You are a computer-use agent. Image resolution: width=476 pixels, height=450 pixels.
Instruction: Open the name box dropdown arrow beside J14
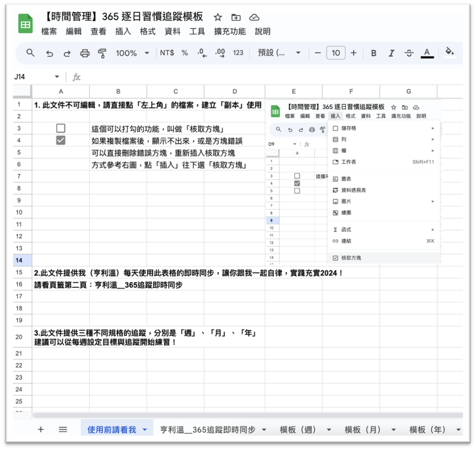(57, 77)
